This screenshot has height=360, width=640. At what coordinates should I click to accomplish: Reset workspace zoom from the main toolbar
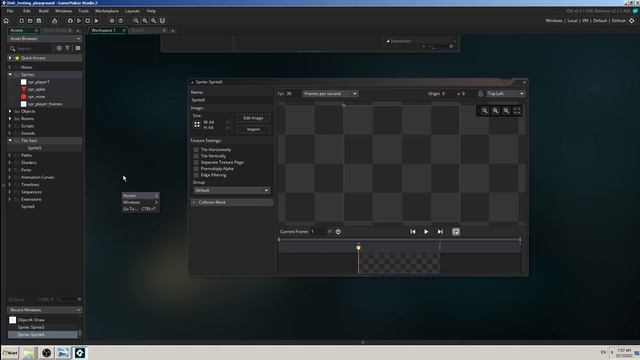pos(145,21)
